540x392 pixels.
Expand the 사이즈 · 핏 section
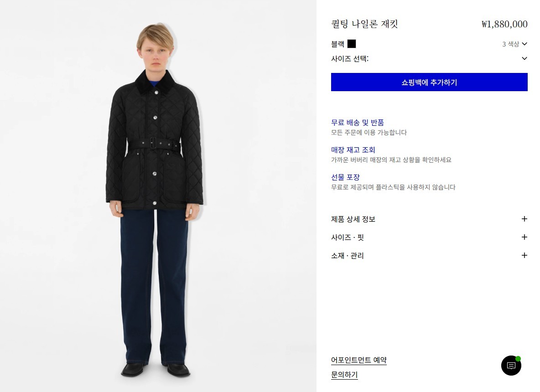click(429, 237)
